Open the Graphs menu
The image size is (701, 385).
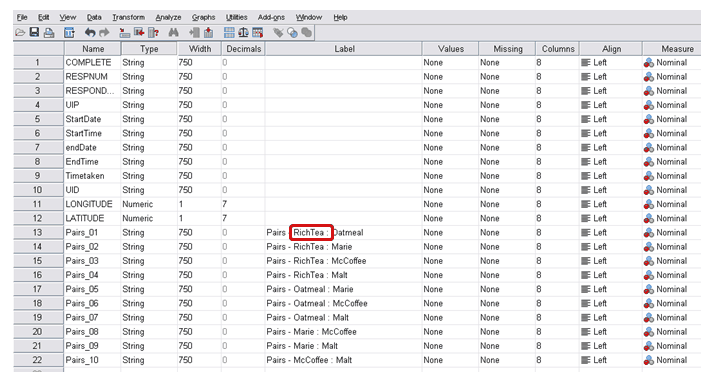click(x=203, y=17)
